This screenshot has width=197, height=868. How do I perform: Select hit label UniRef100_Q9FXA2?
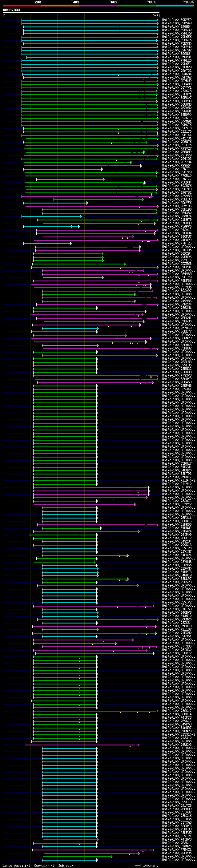(177, 78)
